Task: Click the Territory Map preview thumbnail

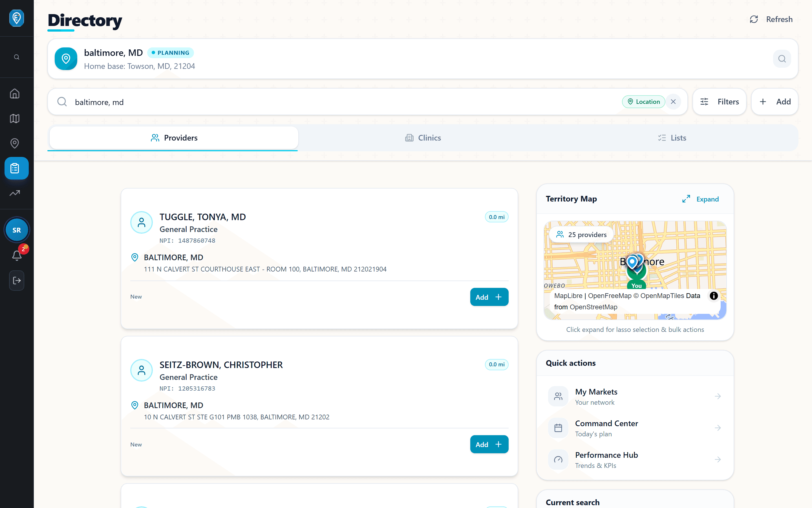Action: [x=635, y=270]
